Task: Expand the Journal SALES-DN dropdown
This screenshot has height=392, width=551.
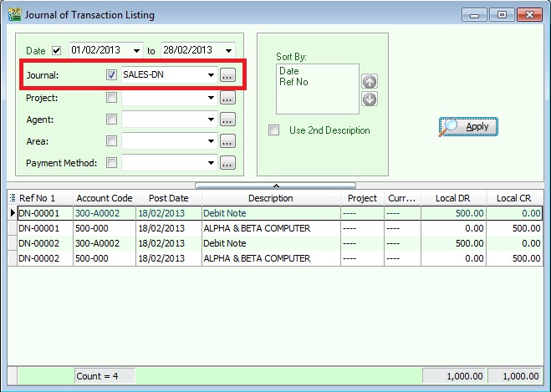Action: [212, 75]
